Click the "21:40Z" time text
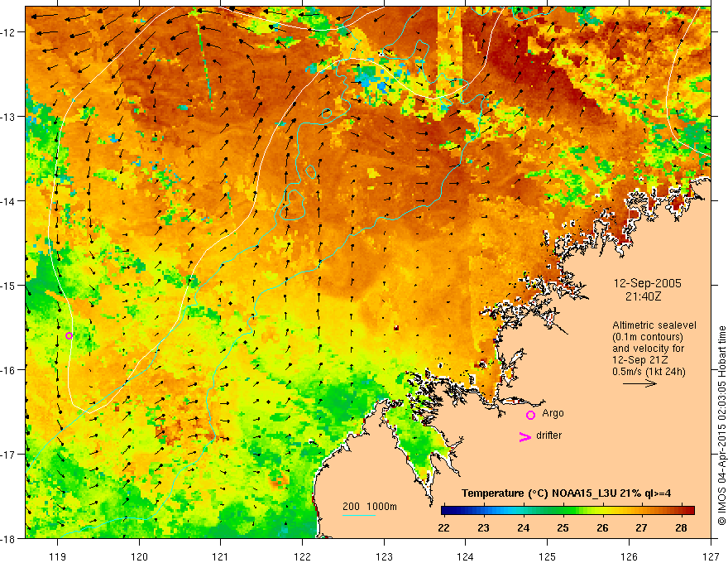This screenshot has width=728, height=563. point(643,296)
